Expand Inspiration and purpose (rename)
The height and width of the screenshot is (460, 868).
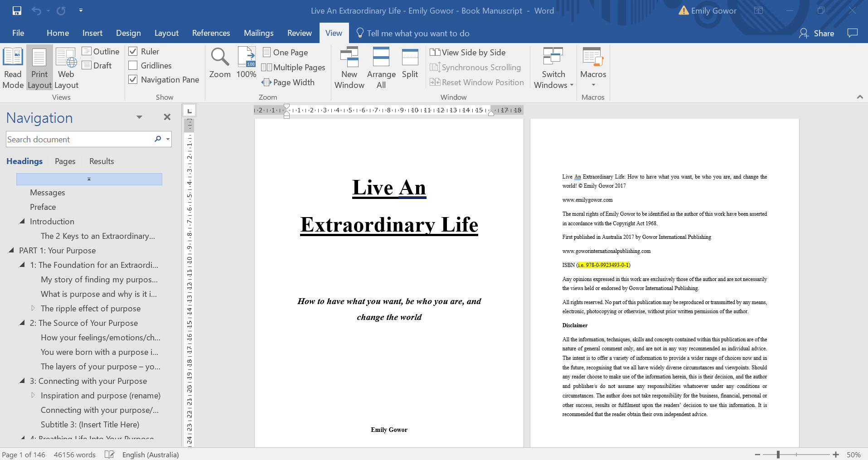coord(33,395)
